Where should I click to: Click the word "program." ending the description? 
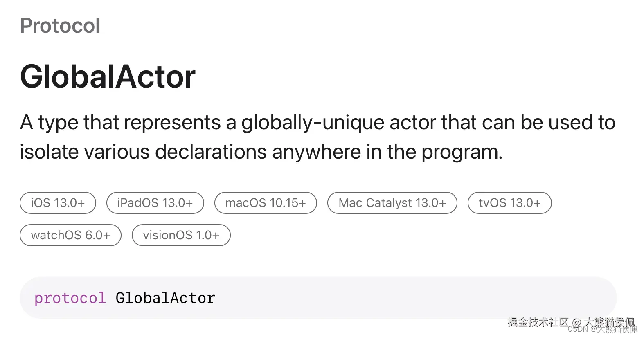point(462,152)
